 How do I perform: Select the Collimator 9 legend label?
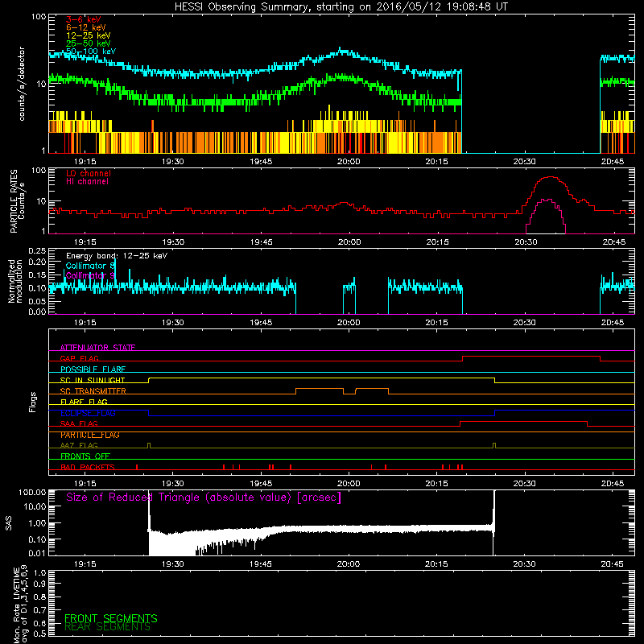90,275
